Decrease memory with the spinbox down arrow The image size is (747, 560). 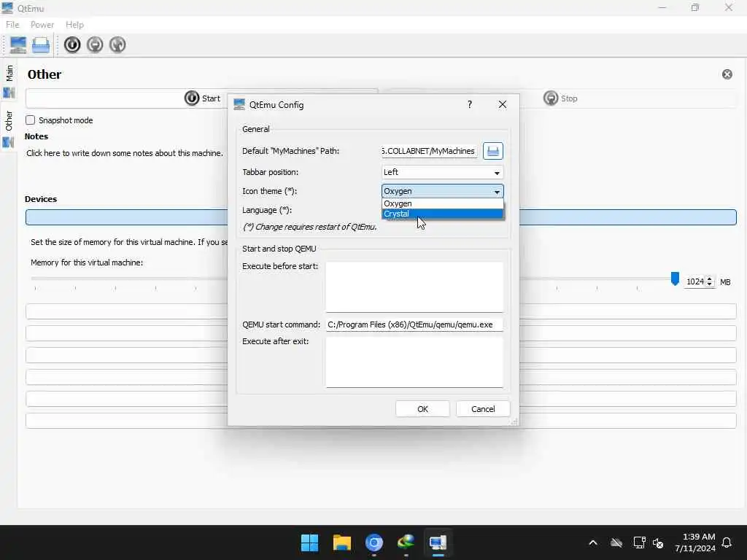(709, 284)
